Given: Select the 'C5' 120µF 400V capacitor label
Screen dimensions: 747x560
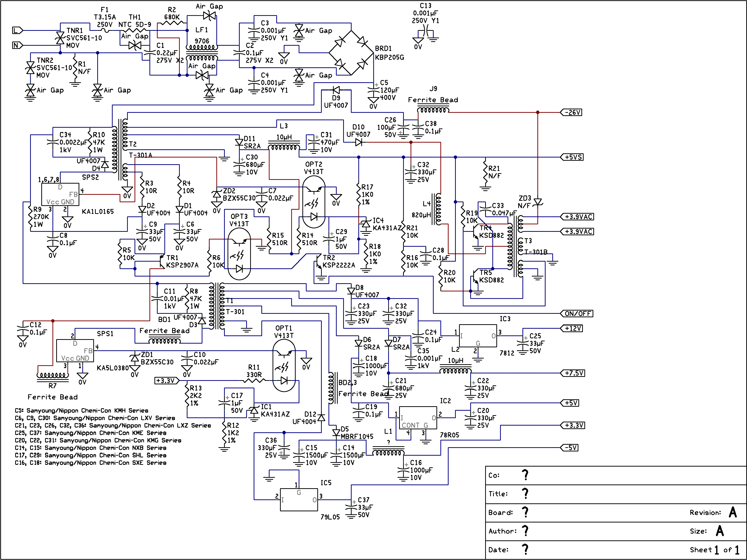Looking at the screenshot, I should click(x=384, y=83).
